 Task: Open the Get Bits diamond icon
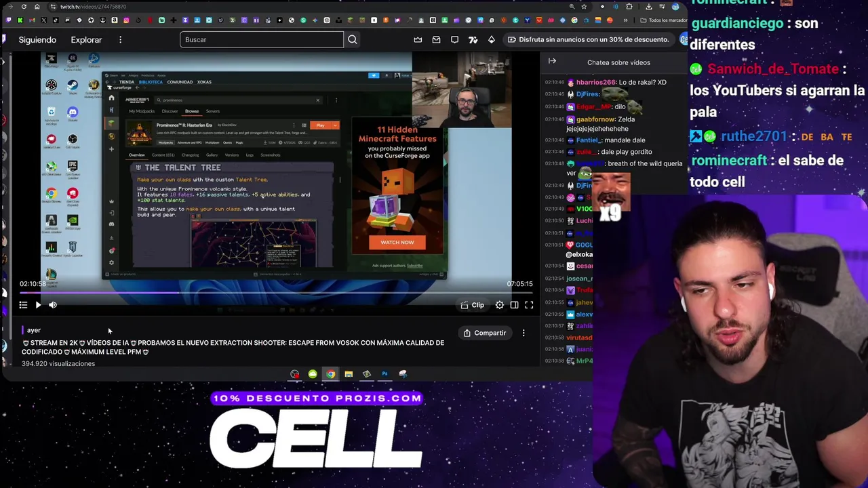pyautogui.click(x=492, y=39)
